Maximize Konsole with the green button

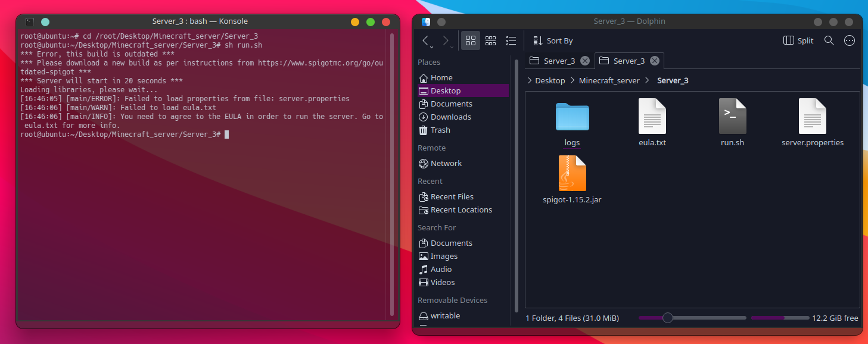pyautogui.click(x=371, y=21)
